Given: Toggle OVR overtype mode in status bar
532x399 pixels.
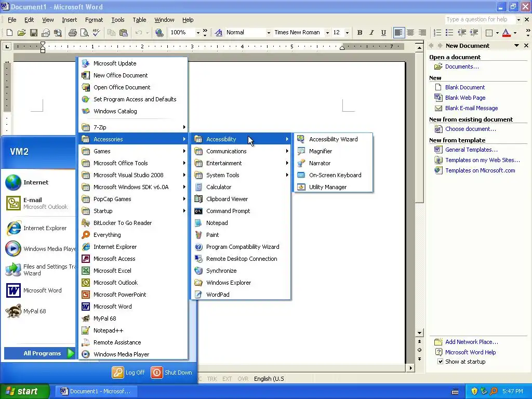Looking at the screenshot, I should 243,379.
